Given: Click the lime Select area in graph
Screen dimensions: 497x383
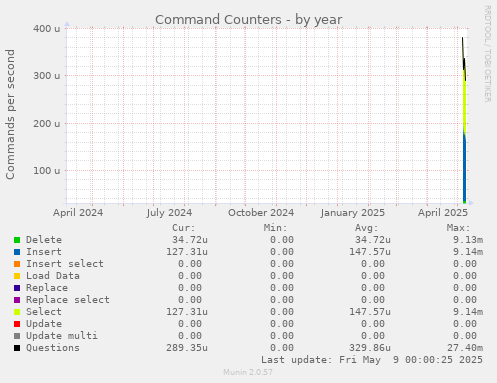Looking at the screenshot, I should click(464, 103).
